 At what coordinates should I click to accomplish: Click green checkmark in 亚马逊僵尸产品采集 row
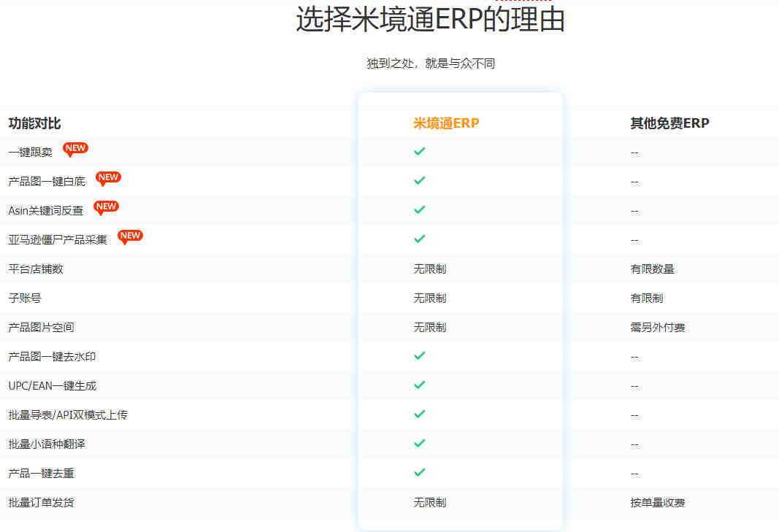coord(420,239)
